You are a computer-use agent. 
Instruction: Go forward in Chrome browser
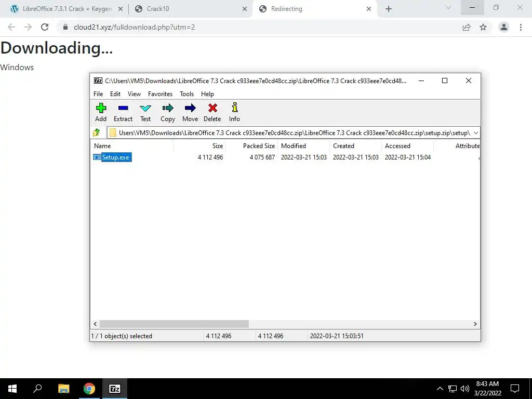point(28,27)
